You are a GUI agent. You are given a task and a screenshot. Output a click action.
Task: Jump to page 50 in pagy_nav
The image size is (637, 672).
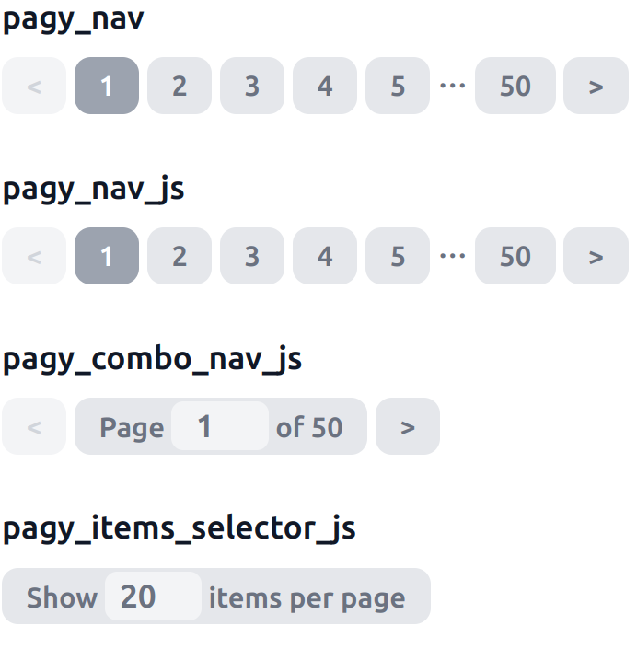coord(515,86)
